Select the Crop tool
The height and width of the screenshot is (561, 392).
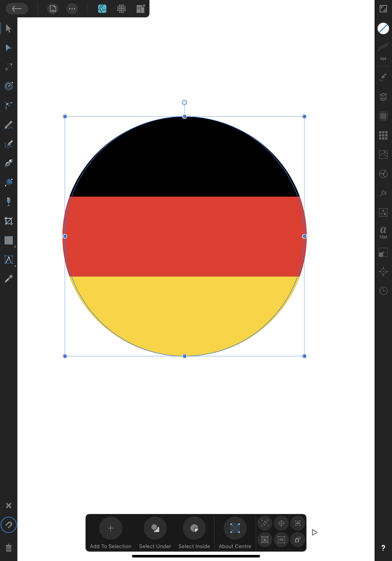[9, 221]
